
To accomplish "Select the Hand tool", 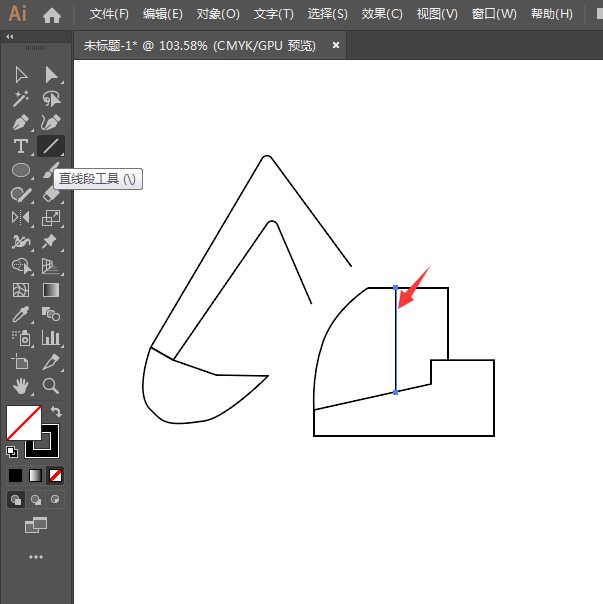I will [x=21, y=385].
